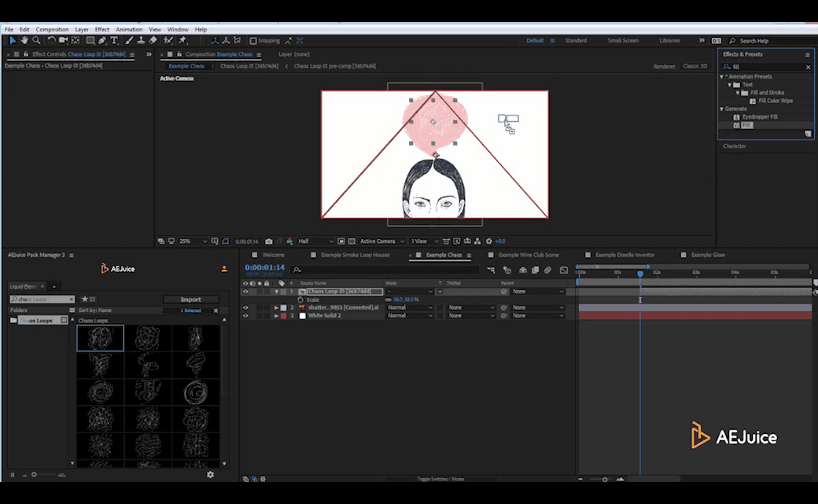Clear the 1 Selected items
The width and height of the screenshot is (818, 504).
click(x=216, y=311)
